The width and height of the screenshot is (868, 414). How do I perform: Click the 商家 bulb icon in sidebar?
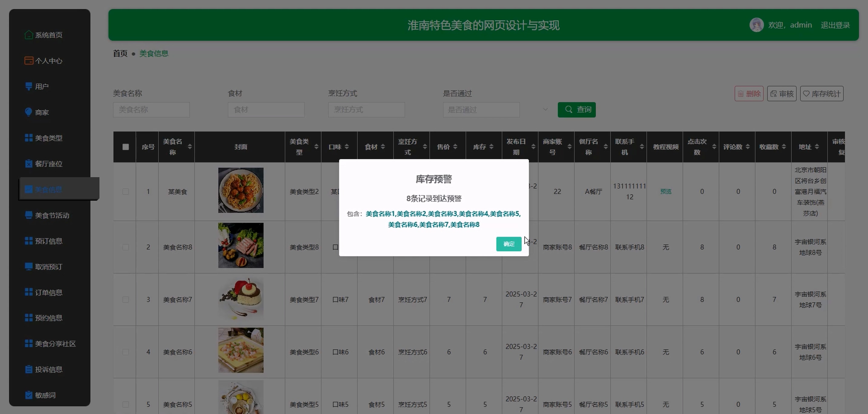pos(29,112)
